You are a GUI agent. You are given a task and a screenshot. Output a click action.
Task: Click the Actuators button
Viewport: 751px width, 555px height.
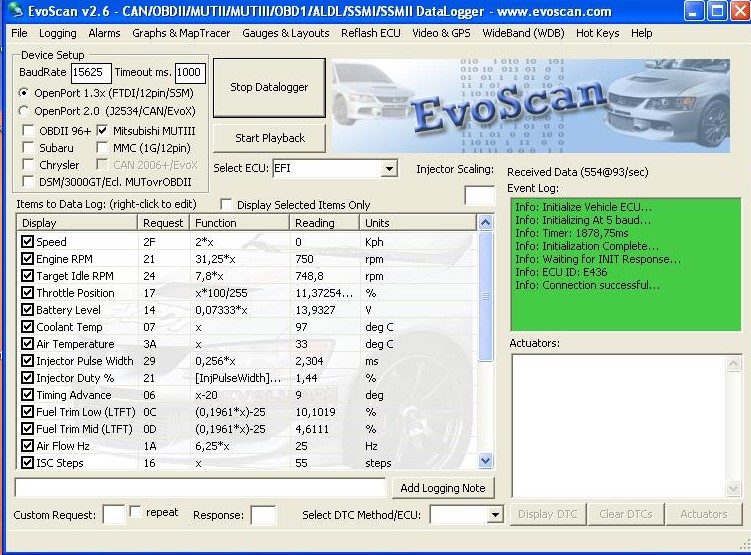tap(704, 514)
